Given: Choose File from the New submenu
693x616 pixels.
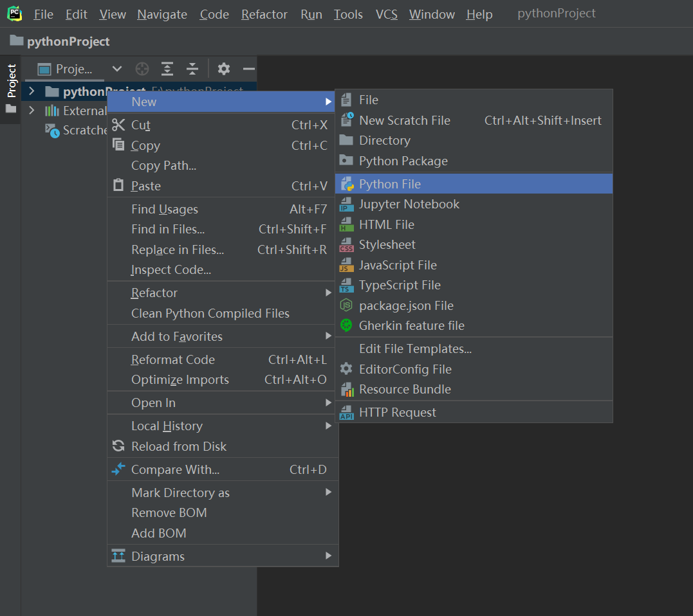Looking at the screenshot, I should click(474, 100).
